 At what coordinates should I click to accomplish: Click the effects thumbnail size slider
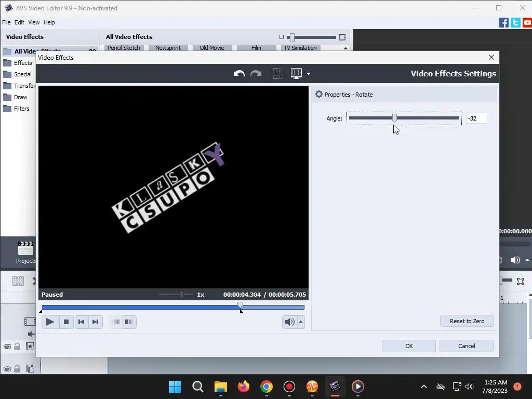pyautogui.click(x=312, y=37)
